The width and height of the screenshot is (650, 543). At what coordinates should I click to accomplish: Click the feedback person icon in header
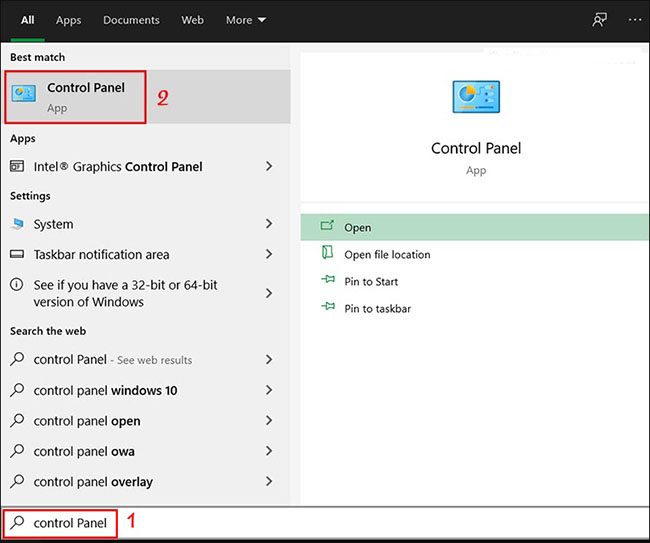pyautogui.click(x=599, y=19)
